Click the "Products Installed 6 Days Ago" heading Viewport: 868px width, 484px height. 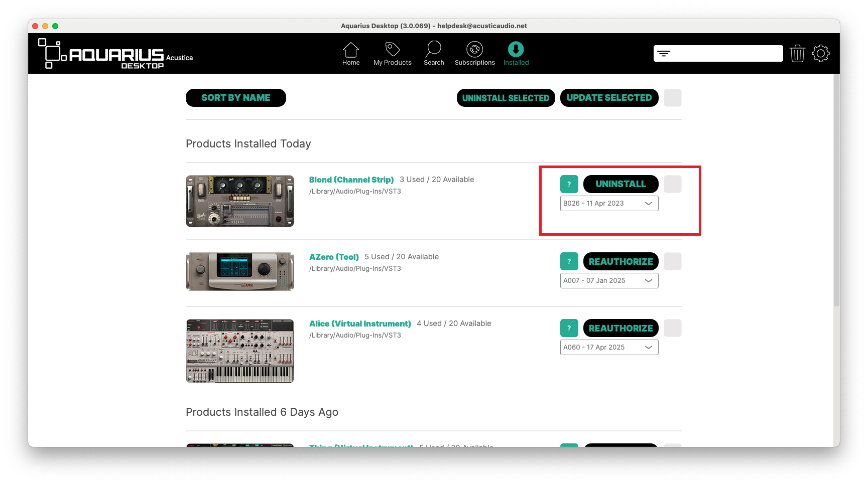click(262, 412)
